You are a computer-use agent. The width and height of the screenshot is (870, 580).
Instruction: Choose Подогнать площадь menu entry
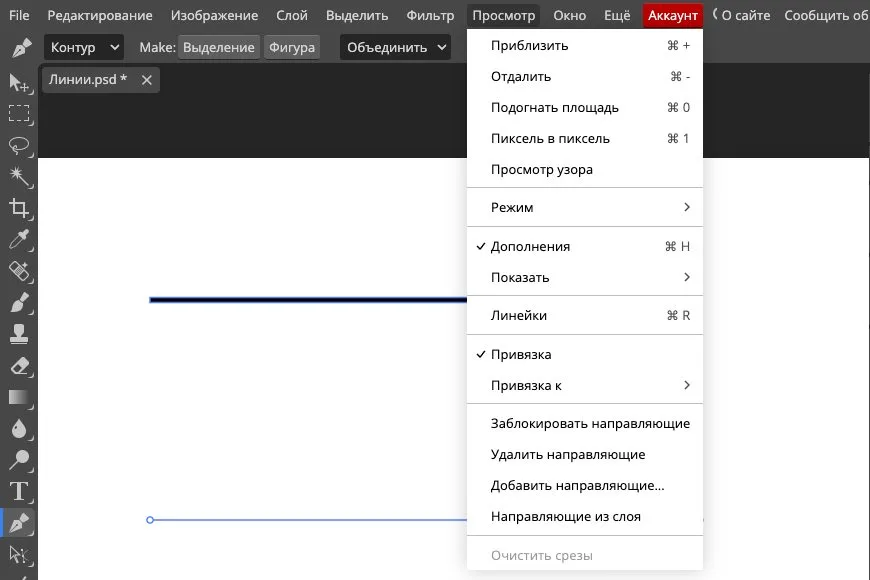tap(585, 108)
